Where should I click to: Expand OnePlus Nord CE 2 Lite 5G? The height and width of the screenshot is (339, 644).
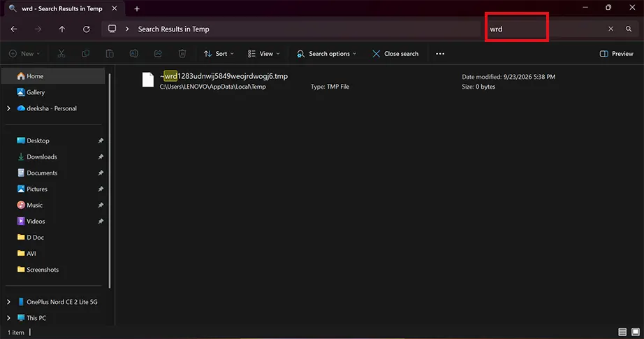[x=8, y=302]
